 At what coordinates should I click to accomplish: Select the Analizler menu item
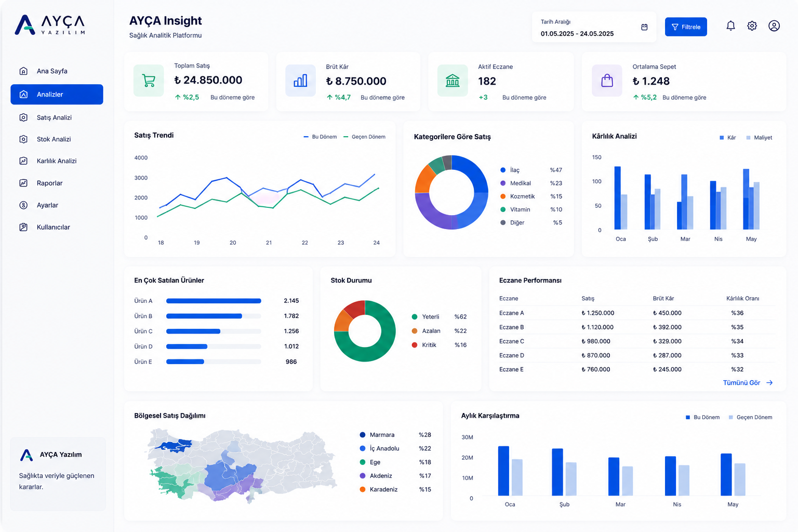57,95
